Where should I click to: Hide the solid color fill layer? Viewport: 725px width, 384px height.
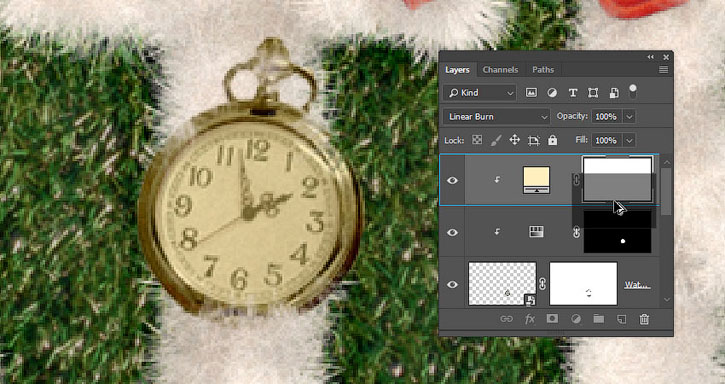[452, 180]
